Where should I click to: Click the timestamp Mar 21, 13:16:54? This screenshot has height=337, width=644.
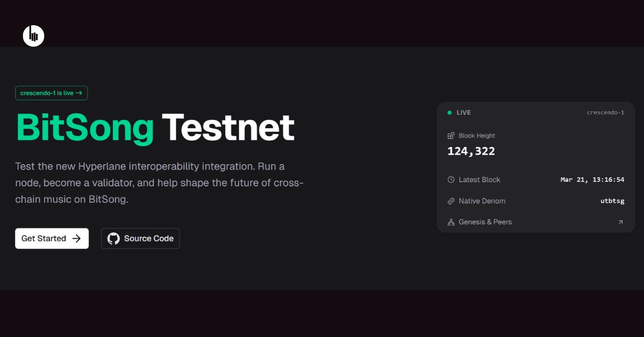coord(592,180)
